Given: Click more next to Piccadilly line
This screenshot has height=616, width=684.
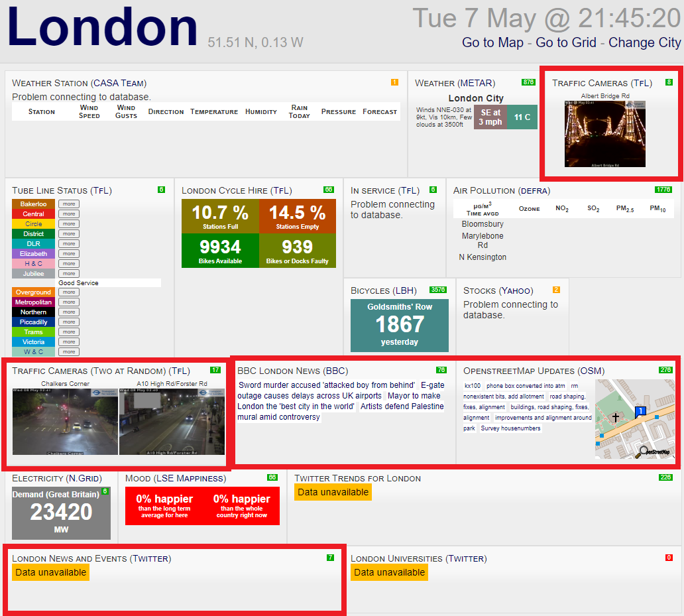Looking at the screenshot, I should [69, 322].
